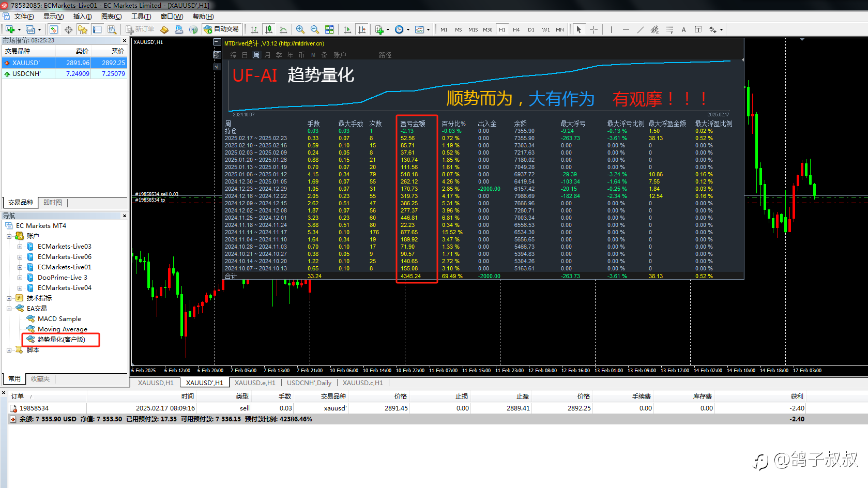The width and height of the screenshot is (868, 488).
Task: Open the 账户 view in MTDriver panel
Action: pos(340,55)
